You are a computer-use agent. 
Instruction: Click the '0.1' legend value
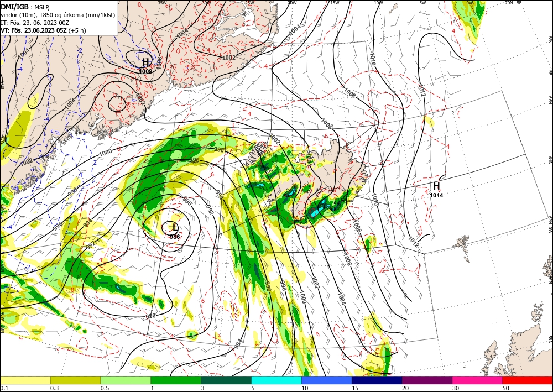click(3, 388)
